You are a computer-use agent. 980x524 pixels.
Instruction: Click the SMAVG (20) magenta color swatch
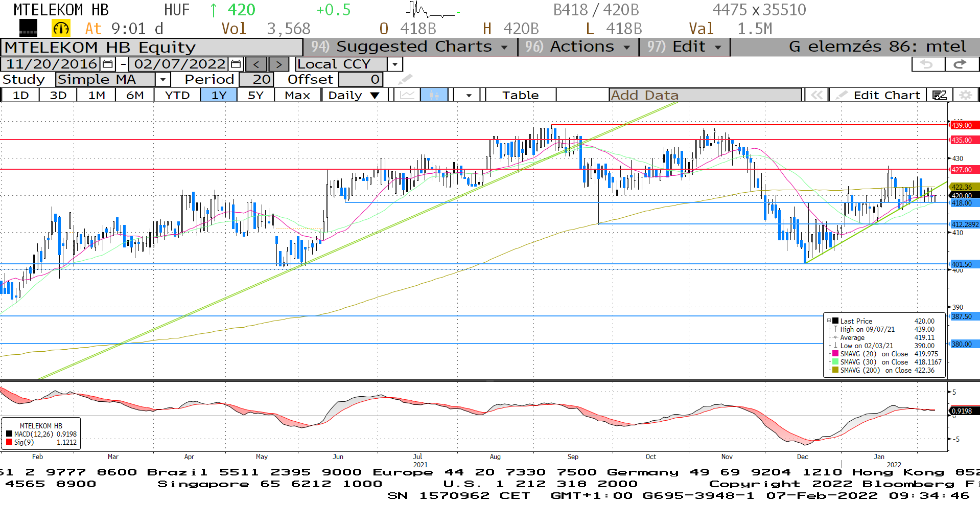click(835, 354)
